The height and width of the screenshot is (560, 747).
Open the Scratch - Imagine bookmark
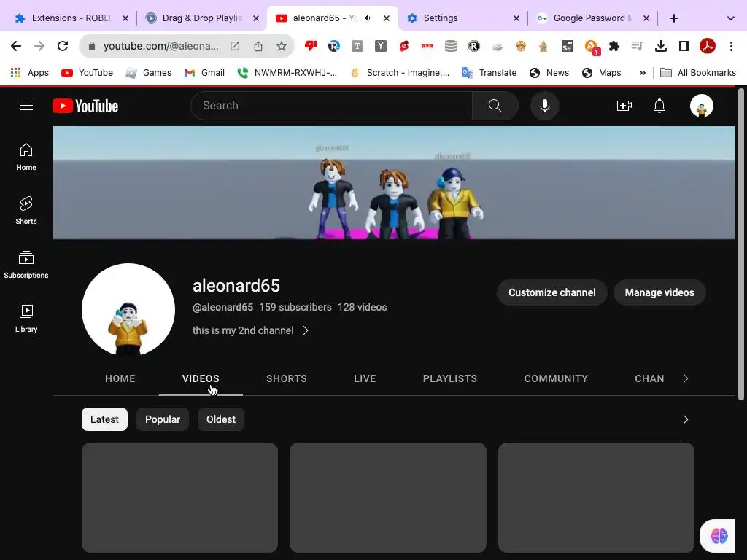(400, 73)
